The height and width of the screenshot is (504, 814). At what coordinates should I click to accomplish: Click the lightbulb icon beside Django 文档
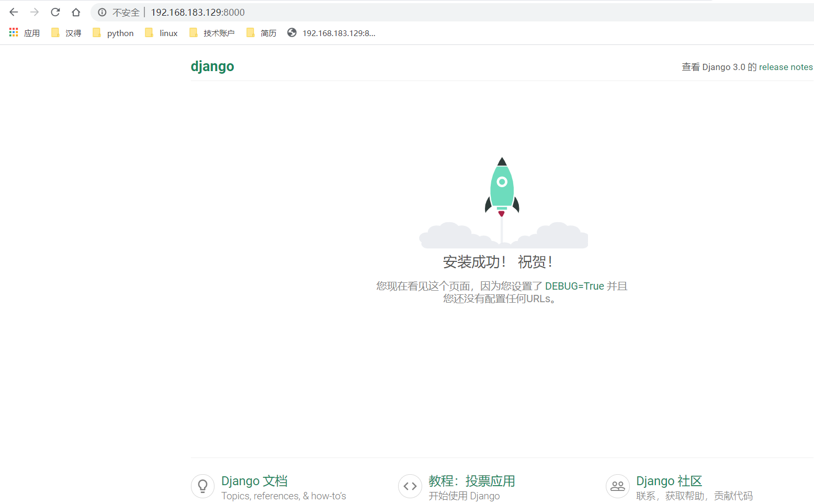(203, 486)
